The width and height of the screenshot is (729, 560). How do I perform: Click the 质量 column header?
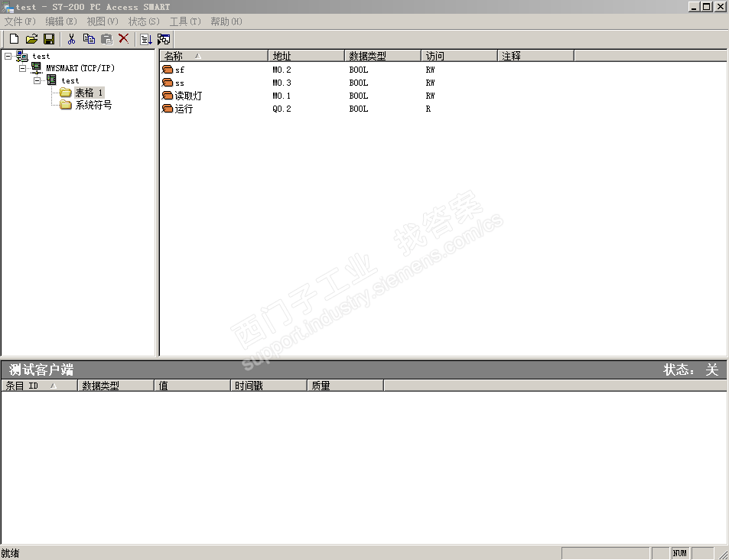(344, 386)
